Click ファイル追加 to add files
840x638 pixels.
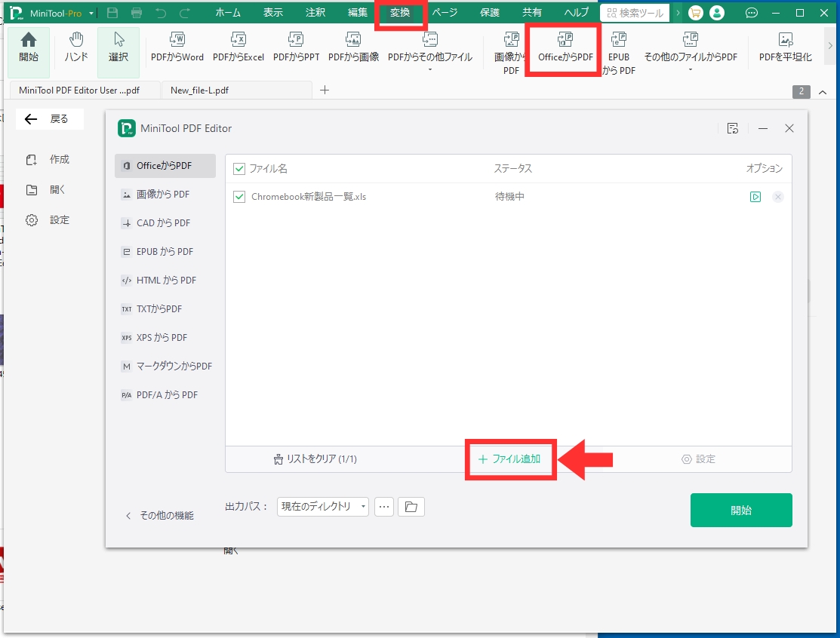point(509,459)
